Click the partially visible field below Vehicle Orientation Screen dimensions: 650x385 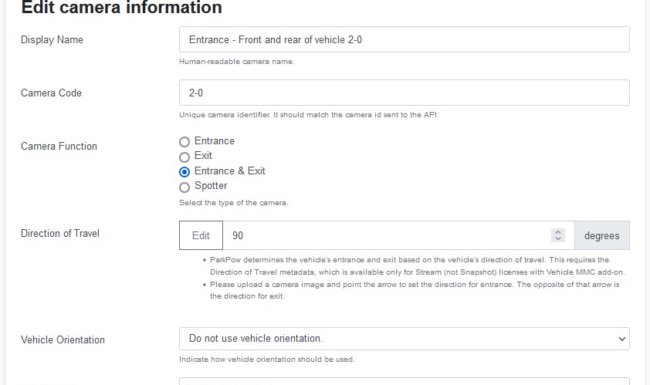click(x=404, y=381)
